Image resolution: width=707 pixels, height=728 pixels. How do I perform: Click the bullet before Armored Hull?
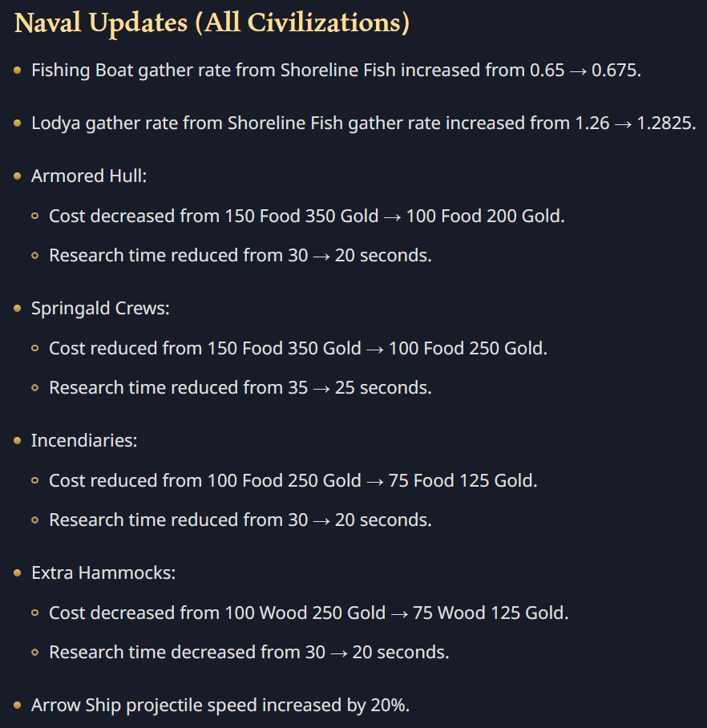pos(18,176)
